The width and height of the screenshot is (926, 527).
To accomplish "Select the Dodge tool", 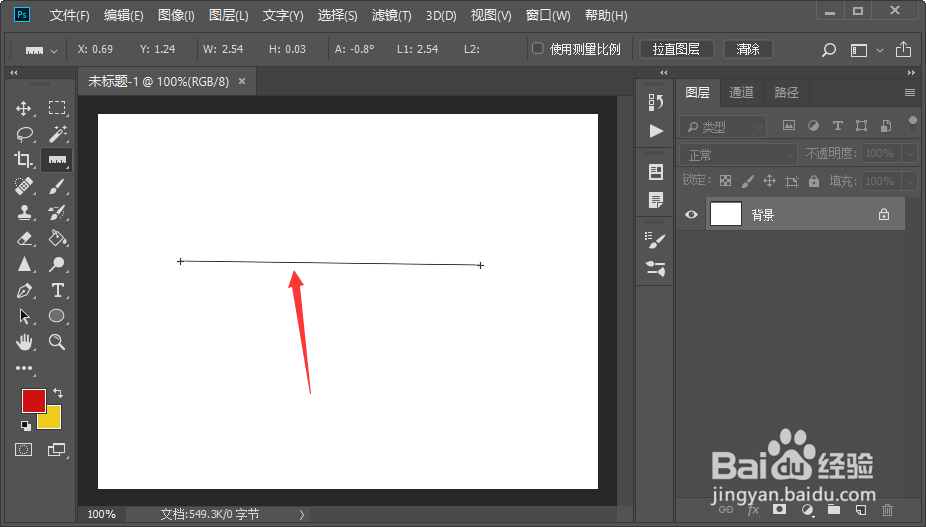I will (x=57, y=264).
